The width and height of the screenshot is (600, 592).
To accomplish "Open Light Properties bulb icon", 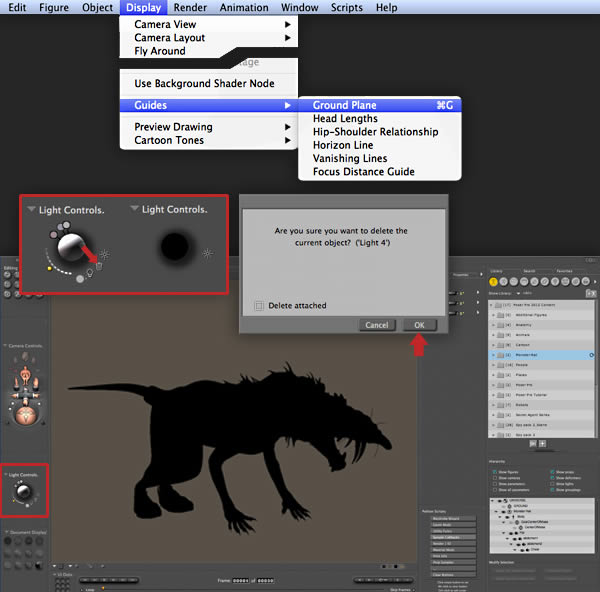I will 90,273.
